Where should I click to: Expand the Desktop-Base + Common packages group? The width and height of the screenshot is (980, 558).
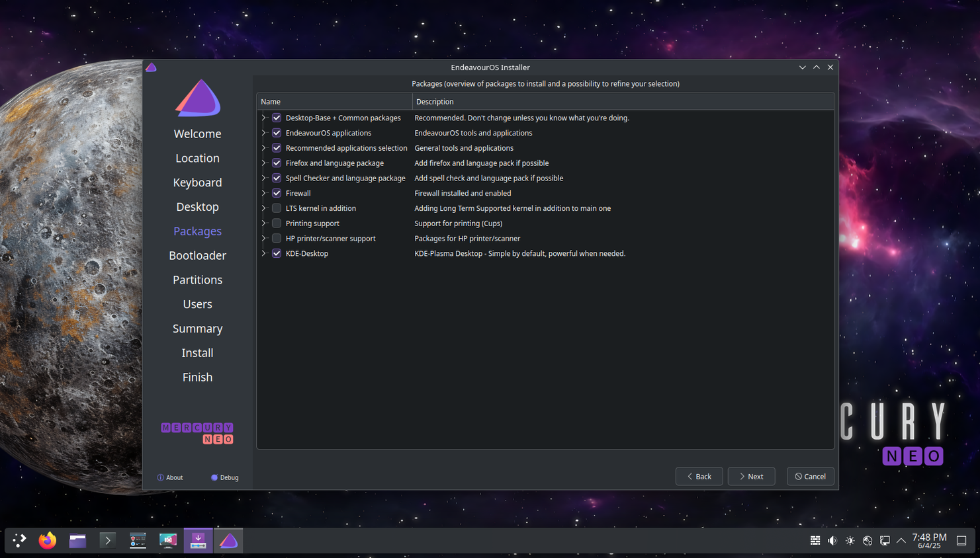coord(264,118)
